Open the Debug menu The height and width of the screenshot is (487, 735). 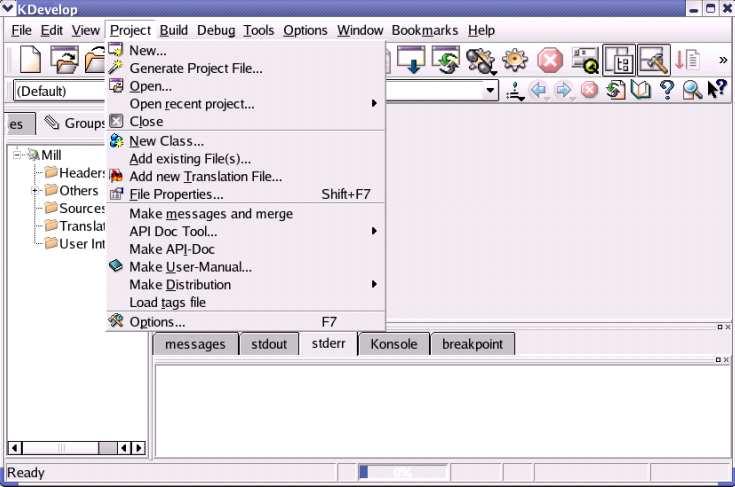216,30
